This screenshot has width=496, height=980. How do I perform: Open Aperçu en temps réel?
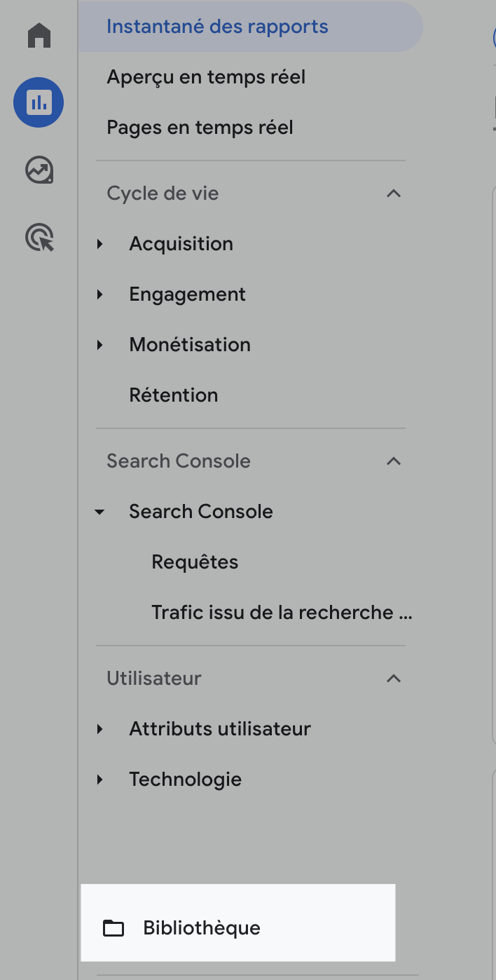(206, 77)
